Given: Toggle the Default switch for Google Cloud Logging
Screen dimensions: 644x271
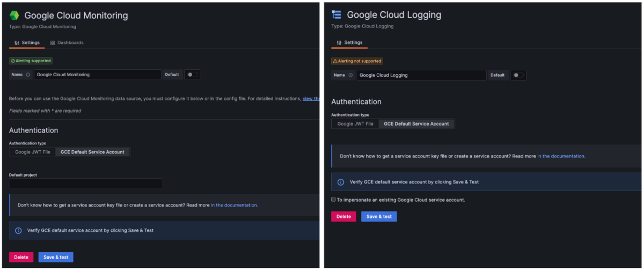Looking at the screenshot, I should coord(517,75).
